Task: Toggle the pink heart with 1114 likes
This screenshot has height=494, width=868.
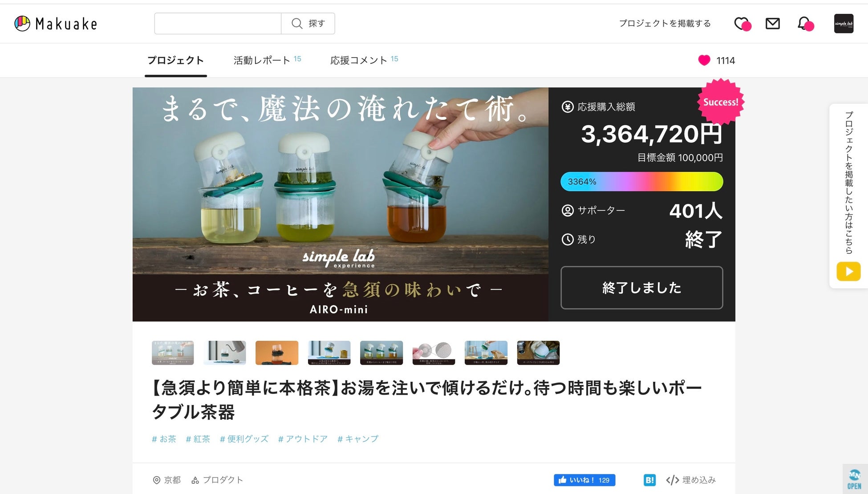Action: (x=704, y=61)
